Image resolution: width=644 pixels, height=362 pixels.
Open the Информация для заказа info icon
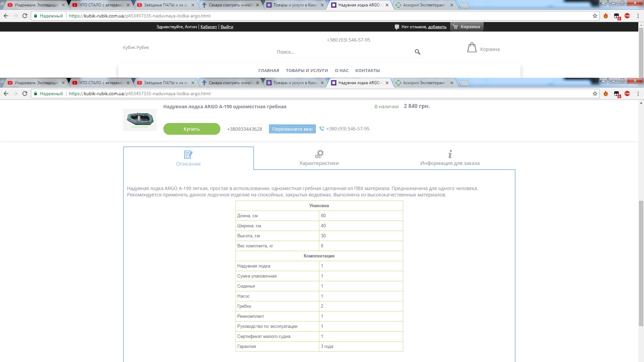(x=450, y=154)
